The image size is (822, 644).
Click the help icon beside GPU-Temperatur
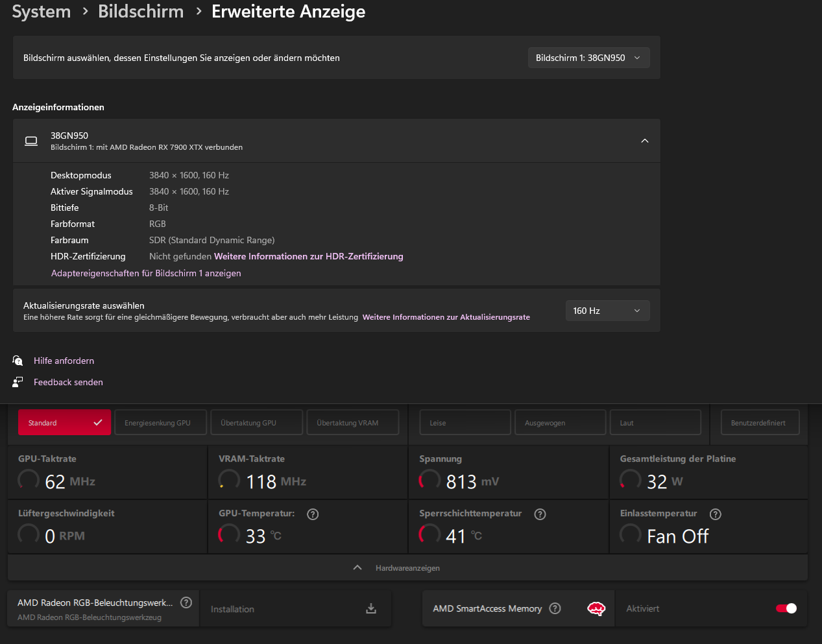(313, 514)
